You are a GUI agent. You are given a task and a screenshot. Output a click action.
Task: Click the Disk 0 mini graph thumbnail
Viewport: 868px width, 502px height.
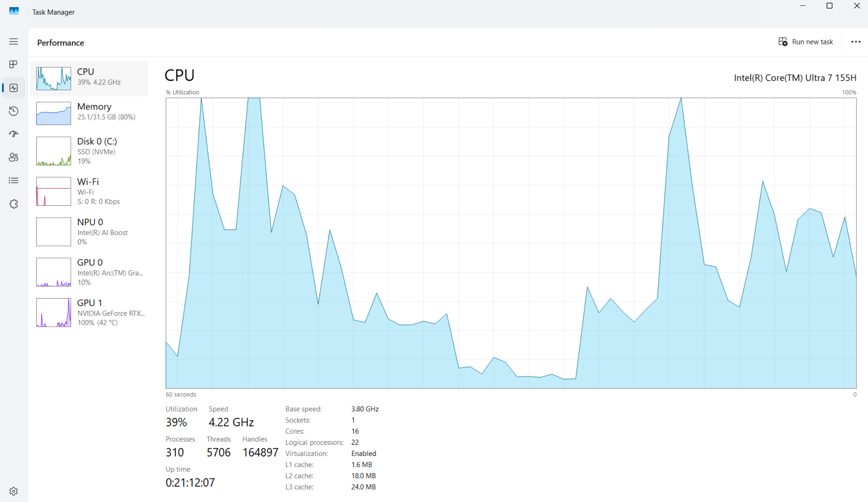click(54, 151)
